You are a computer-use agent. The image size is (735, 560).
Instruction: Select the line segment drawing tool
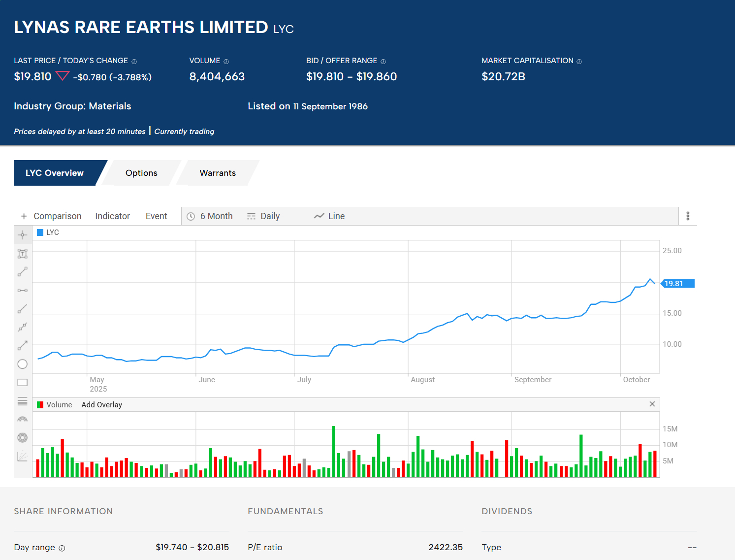tap(23, 272)
